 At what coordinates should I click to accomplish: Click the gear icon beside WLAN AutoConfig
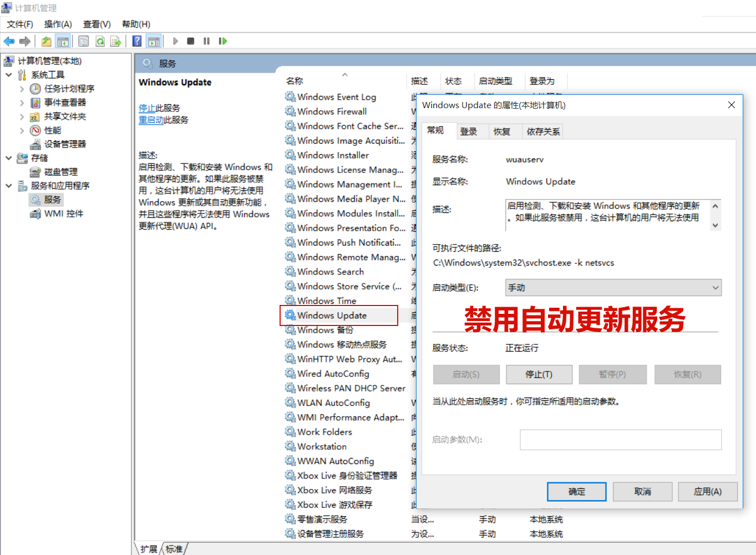click(290, 402)
